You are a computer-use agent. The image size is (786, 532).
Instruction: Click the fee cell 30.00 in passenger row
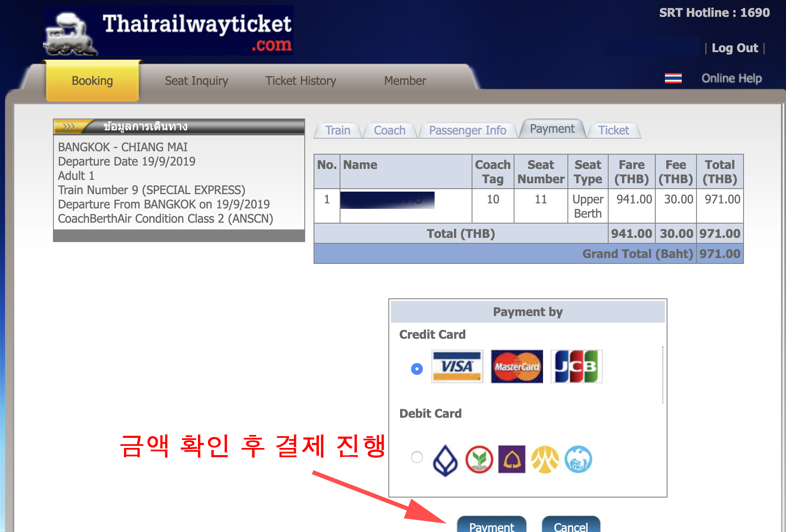pyautogui.click(x=676, y=206)
